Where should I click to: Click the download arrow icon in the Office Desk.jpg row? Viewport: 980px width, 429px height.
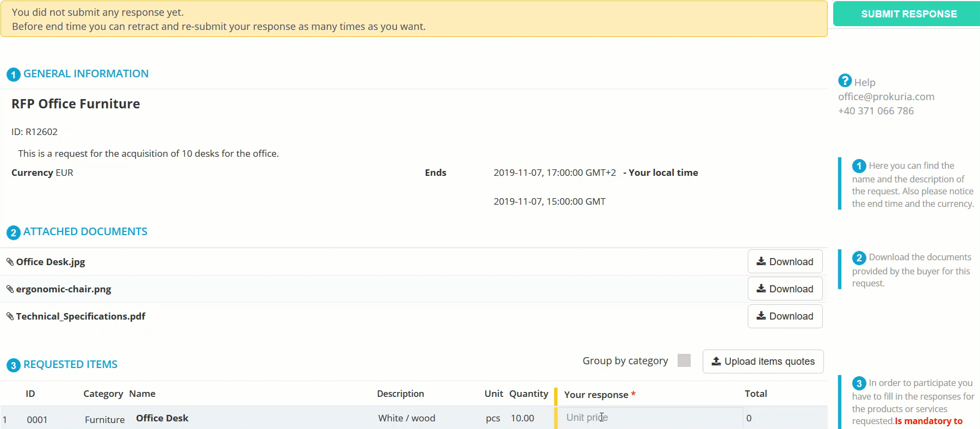[761, 261]
